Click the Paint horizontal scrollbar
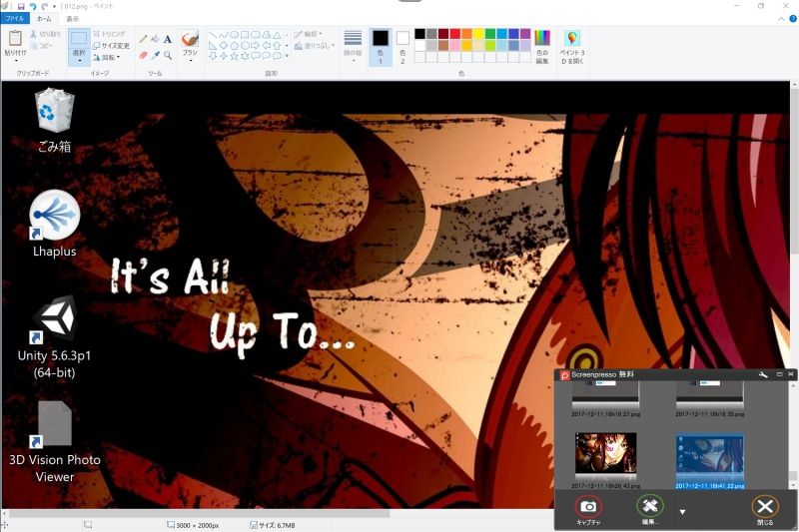Screen dimensions: 799x532 pos(200,513)
